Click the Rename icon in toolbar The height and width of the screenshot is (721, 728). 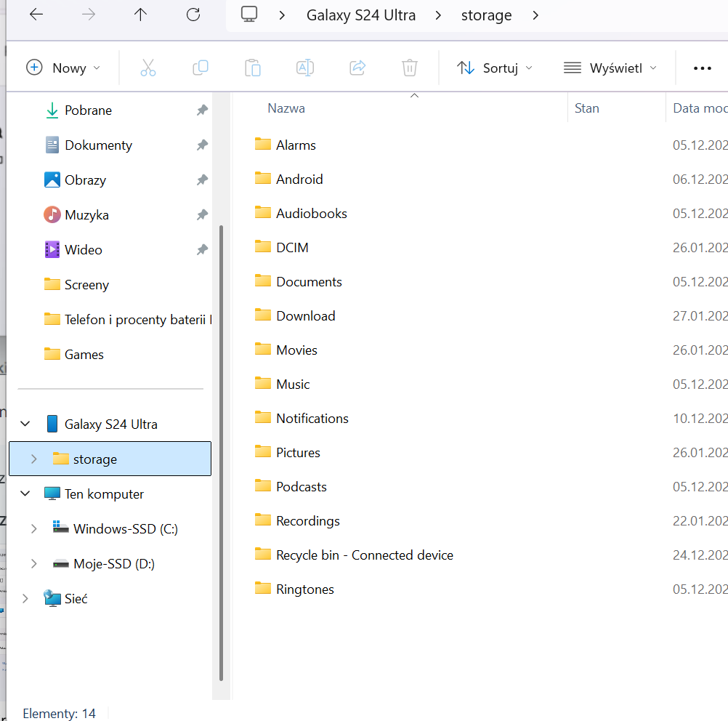305,68
